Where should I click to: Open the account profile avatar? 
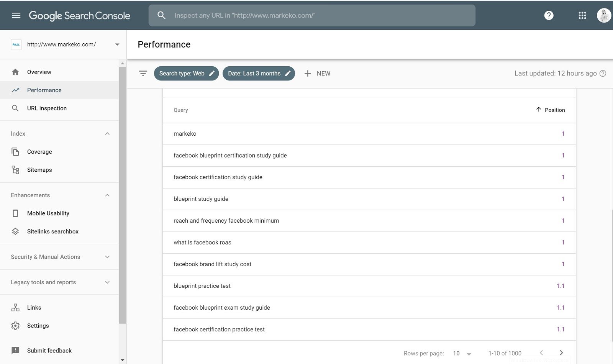point(604,15)
